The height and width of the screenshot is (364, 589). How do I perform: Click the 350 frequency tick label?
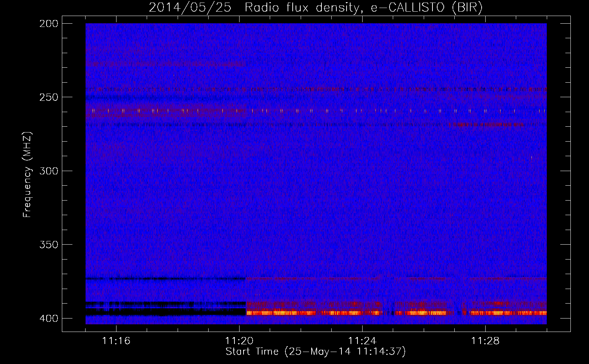click(x=49, y=244)
